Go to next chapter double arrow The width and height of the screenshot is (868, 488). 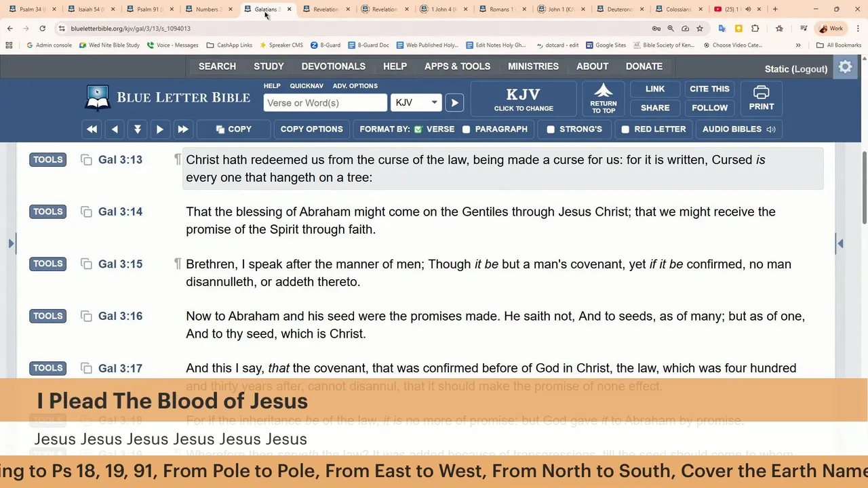click(x=182, y=129)
